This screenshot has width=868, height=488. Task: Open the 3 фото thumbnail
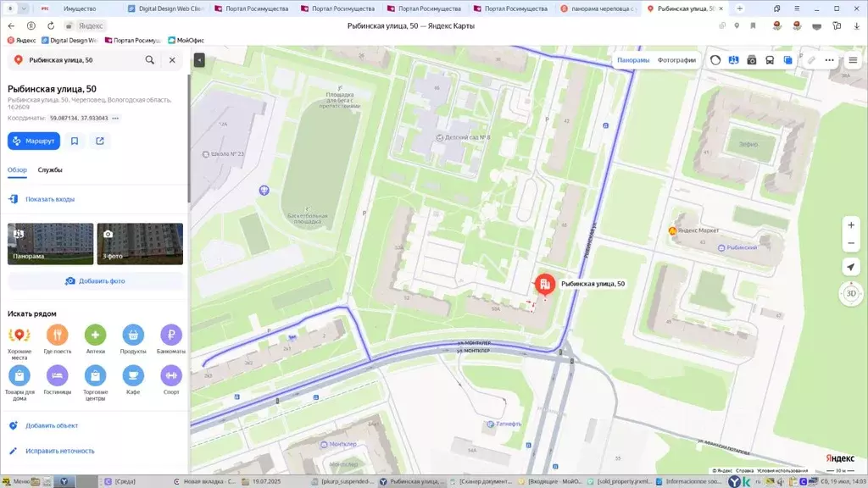click(140, 243)
